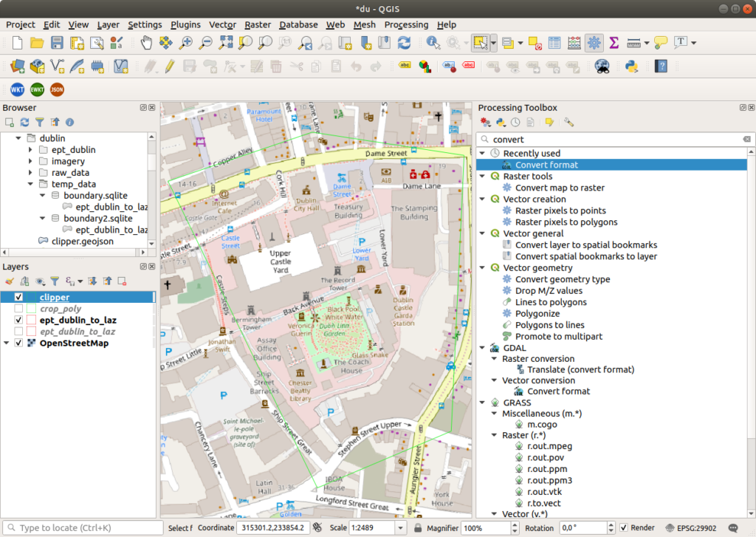Hide the OpenStreetMap layer
This screenshot has height=537, width=756.
pos(18,343)
